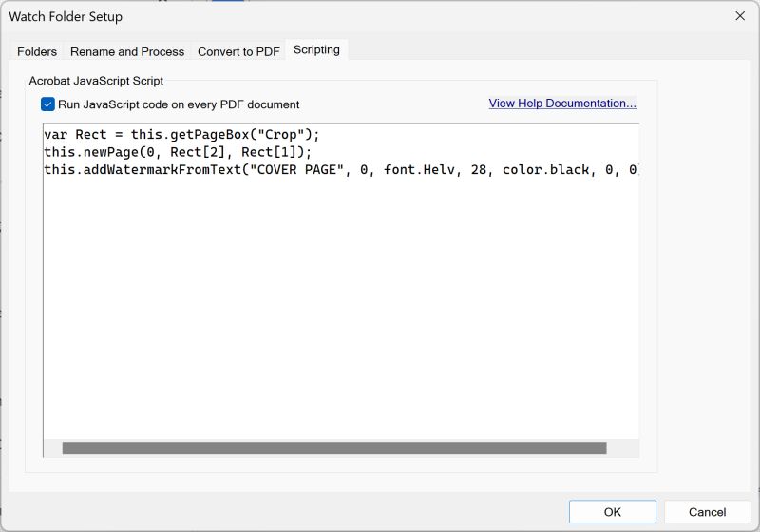This screenshot has width=760, height=532.
Task: Click the line 'var Rect = this.getPageBox("Crop");'
Action: point(181,134)
